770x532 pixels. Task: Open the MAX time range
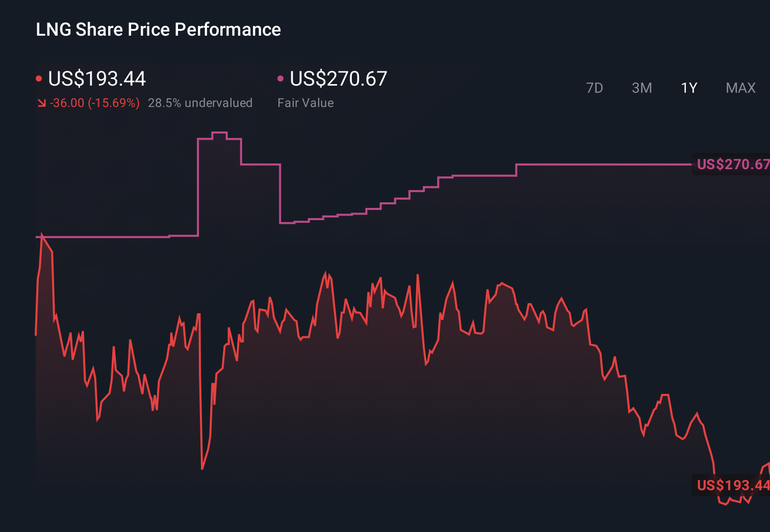tap(740, 88)
